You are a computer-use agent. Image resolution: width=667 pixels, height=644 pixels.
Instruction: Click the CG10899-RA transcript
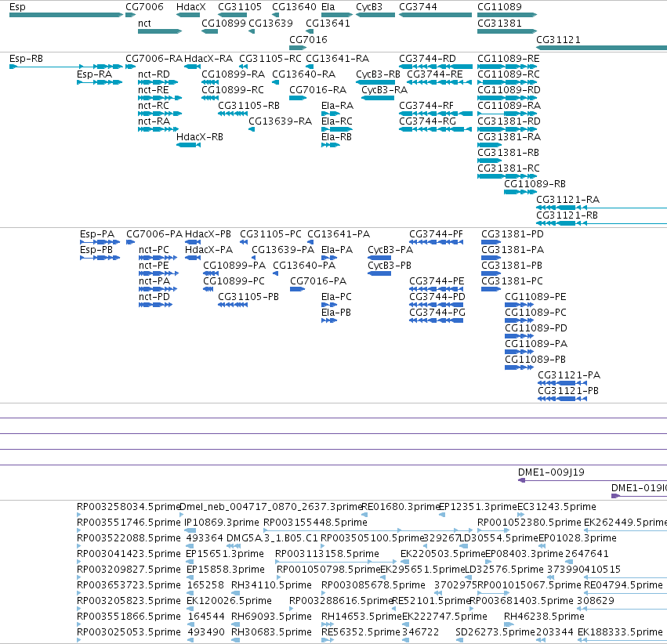coord(210,82)
